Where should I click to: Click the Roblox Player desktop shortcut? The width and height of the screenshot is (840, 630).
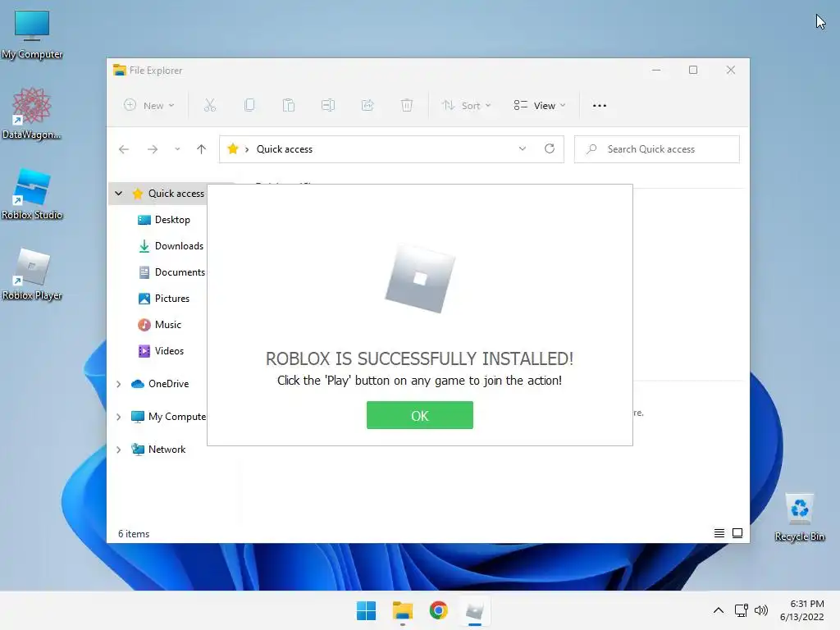click(32, 274)
